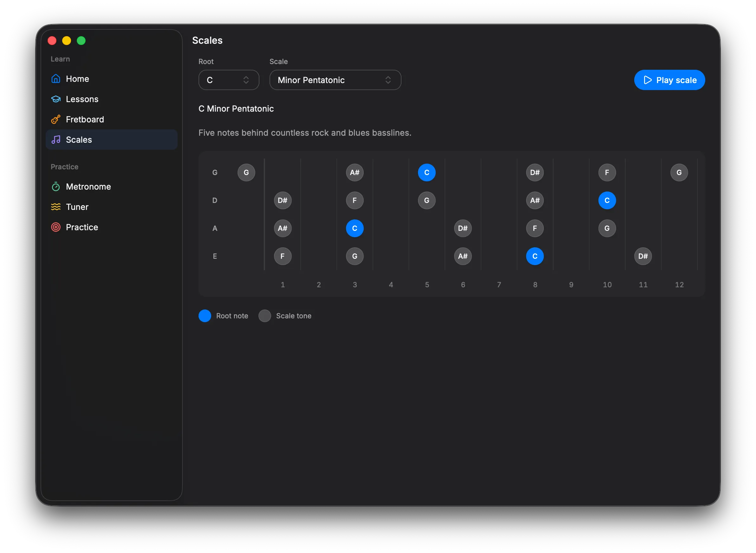This screenshot has width=756, height=553.
Task: Click the blue Root note legend swatch
Action: pos(205,316)
